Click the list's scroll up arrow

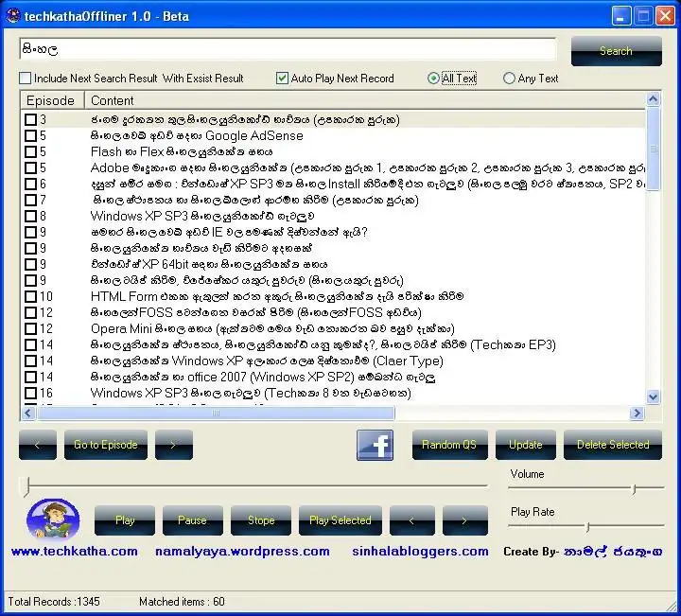pyautogui.click(x=653, y=99)
